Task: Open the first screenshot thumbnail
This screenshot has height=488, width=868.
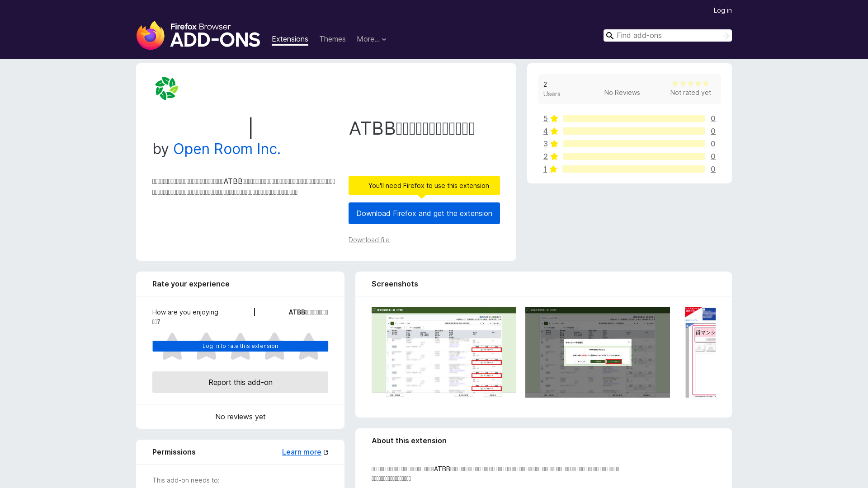Action: click(444, 352)
